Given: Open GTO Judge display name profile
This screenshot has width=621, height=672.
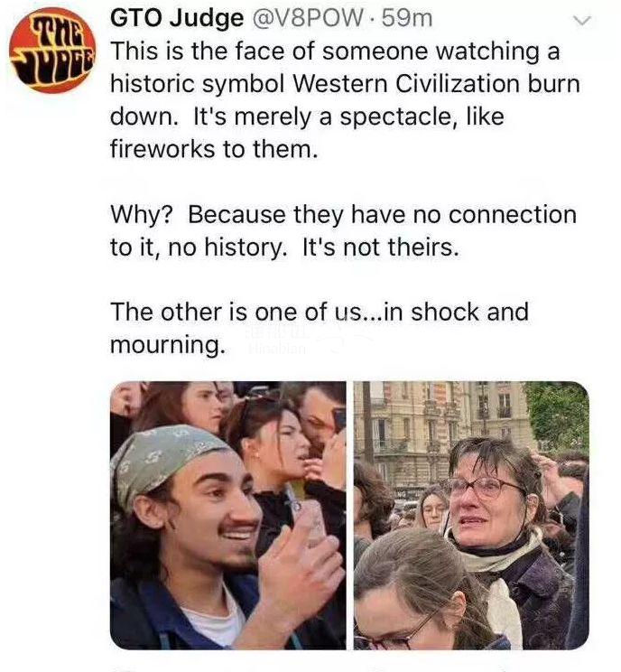Looking at the screenshot, I should pyautogui.click(x=176, y=18).
